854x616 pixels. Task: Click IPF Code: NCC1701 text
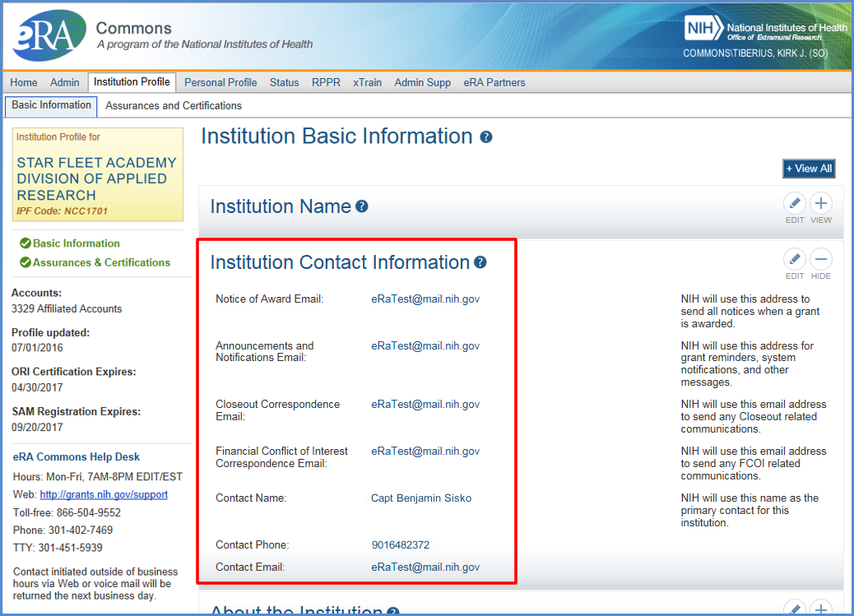[x=62, y=211]
